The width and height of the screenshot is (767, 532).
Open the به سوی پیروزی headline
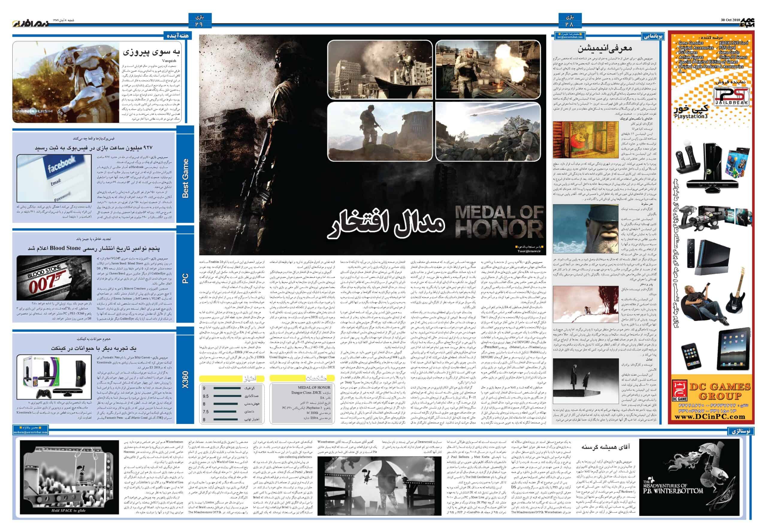point(151,52)
